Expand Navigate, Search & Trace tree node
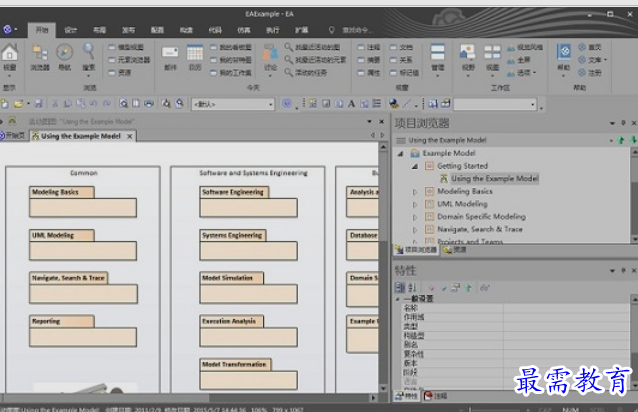Image resolution: width=638 pixels, height=412 pixels. (415, 230)
